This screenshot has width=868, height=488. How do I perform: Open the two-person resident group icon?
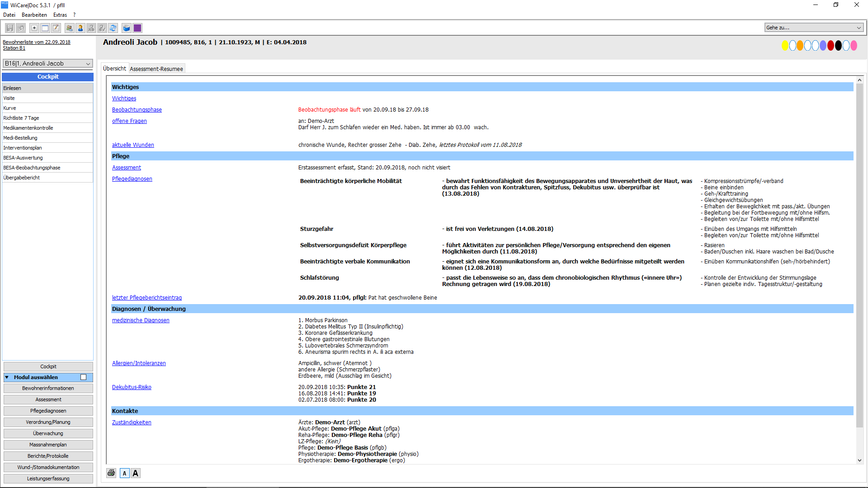[x=70, y=28]
